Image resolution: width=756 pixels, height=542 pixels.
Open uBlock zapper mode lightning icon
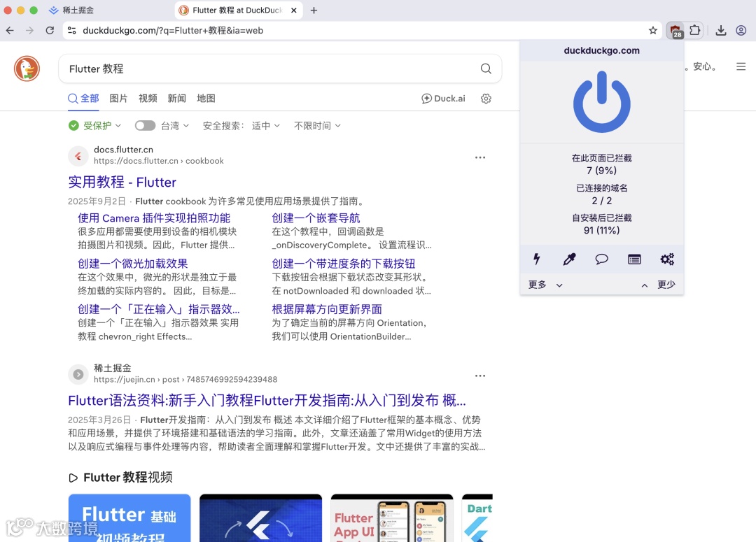tap(537, 259)
